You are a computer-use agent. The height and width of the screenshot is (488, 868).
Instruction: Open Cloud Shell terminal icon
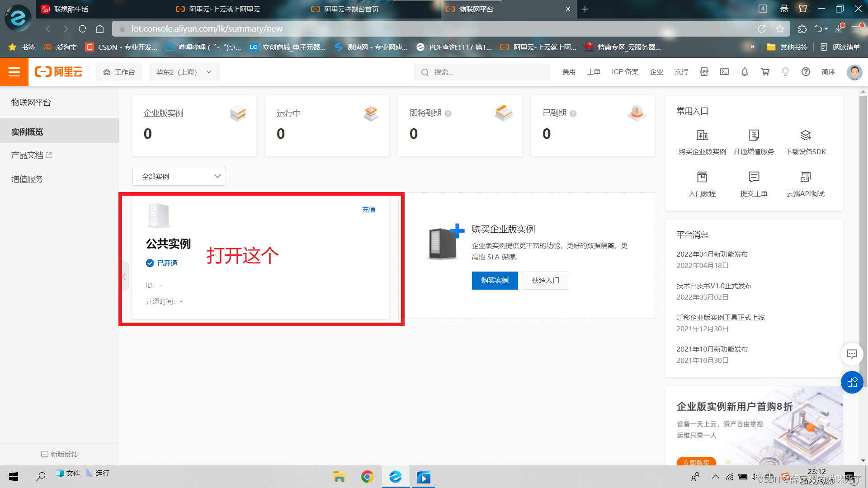(724, 72)
